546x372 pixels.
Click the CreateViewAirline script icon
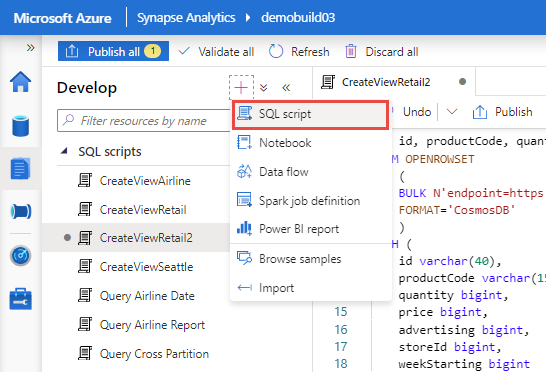pos(85,180)
